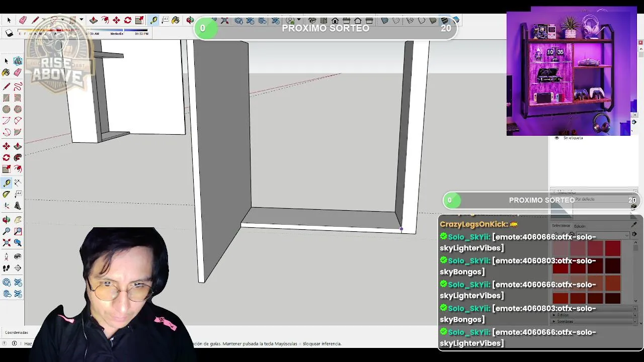Select the Polygon tool in left toolbar
This screenshot has height=362, width=644.
(18, 109)
